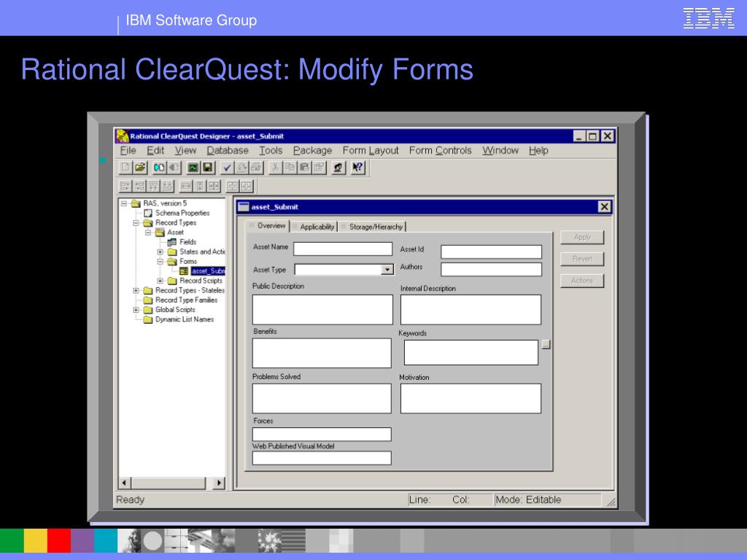This screenshot has height=560, width=747.
Task: Click the Save floppy disk toolbar icon
Action: click(x=208, y=168)
